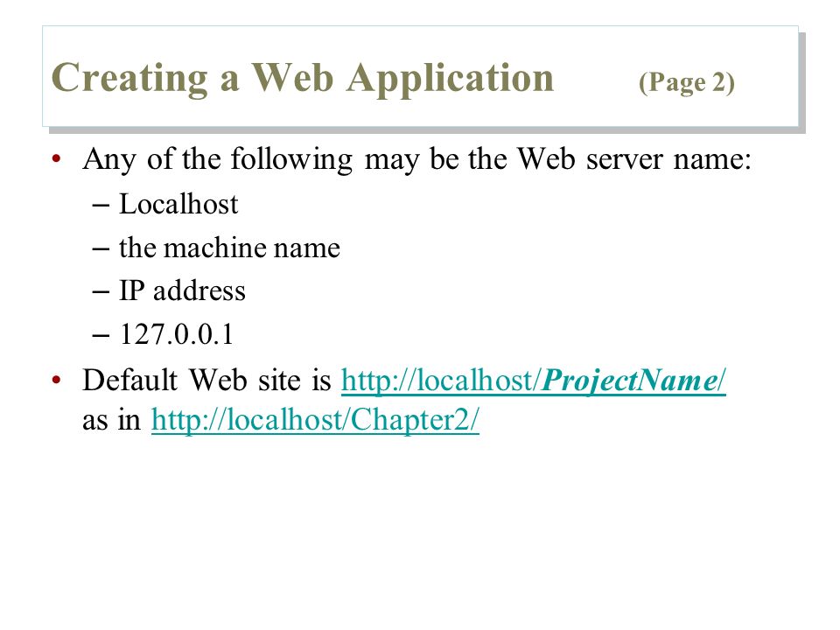Select the 'Localhost' list item
Image resolution: width=840 pixels, height=630 pixels.
pos(178,204)
